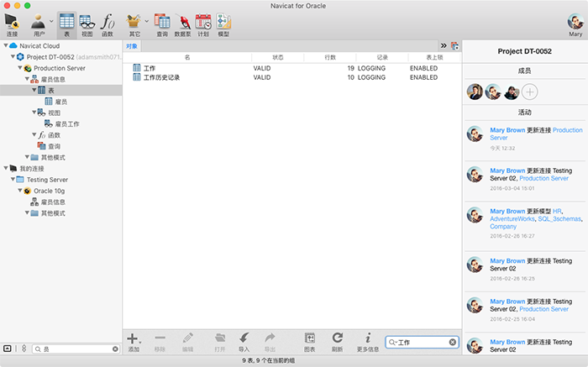
Task: Click Mary's profile avatar in toolbar
Action: [575, 22]
